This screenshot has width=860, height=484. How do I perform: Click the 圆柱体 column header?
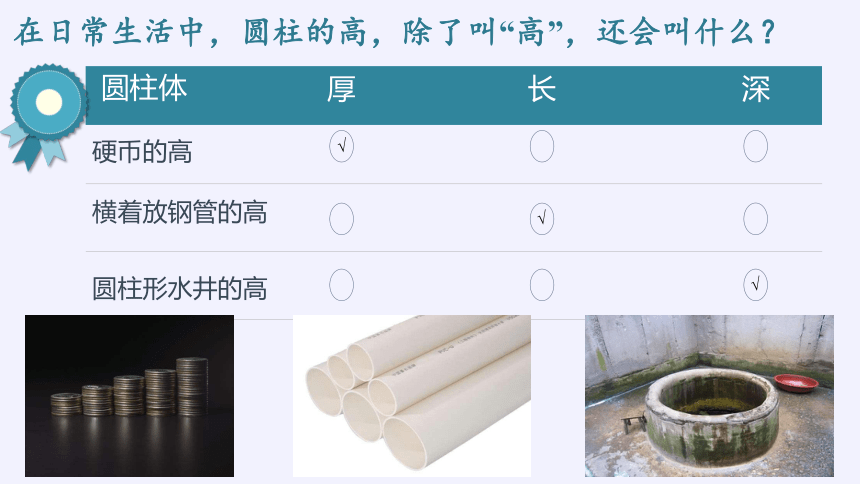coord(144,88)
